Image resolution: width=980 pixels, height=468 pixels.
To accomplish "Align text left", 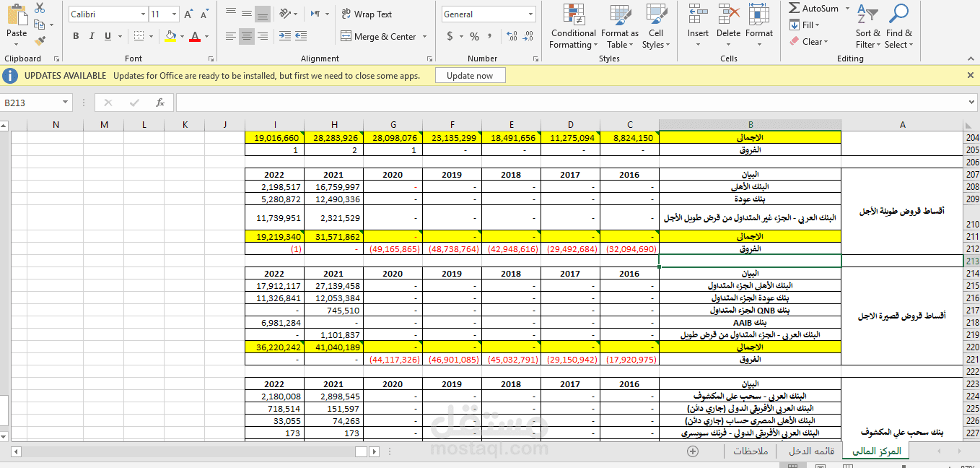I will [230, 36].
